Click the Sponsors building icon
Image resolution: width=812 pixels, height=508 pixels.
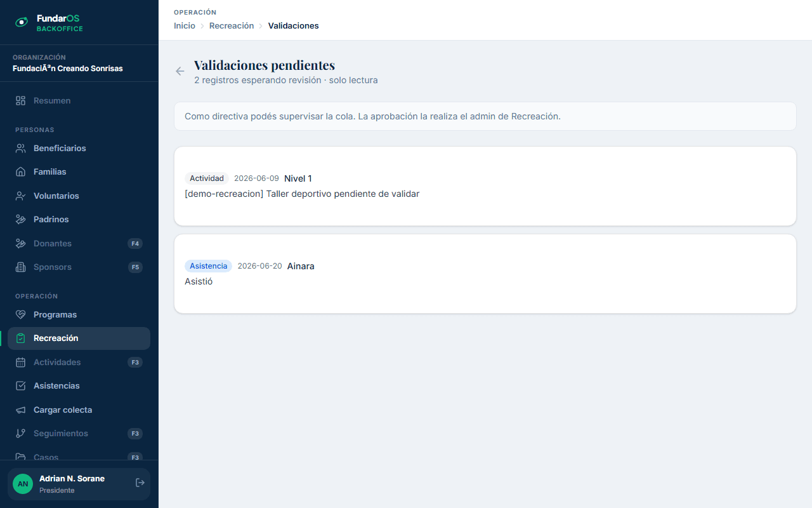click(x=20, y=267)
